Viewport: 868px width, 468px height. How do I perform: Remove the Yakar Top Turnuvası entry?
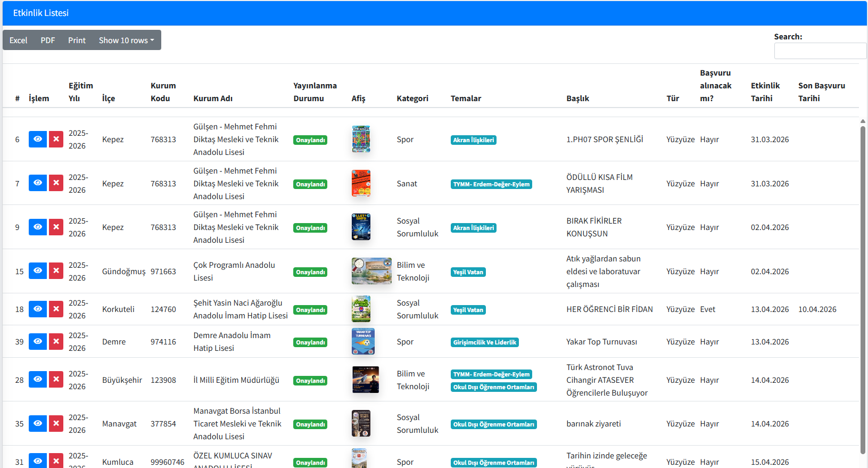coord(56,341)
